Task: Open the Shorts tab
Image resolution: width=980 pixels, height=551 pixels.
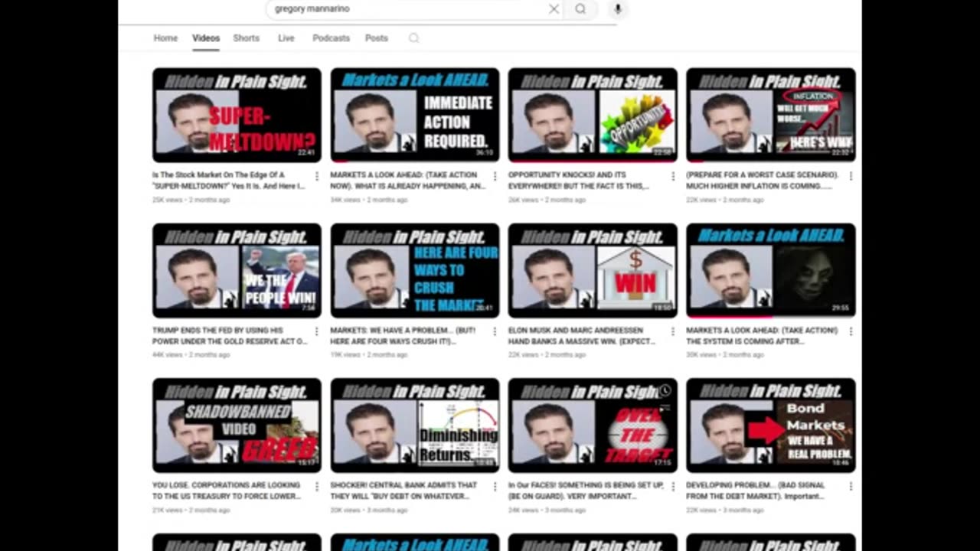Action: coord(247,38)
